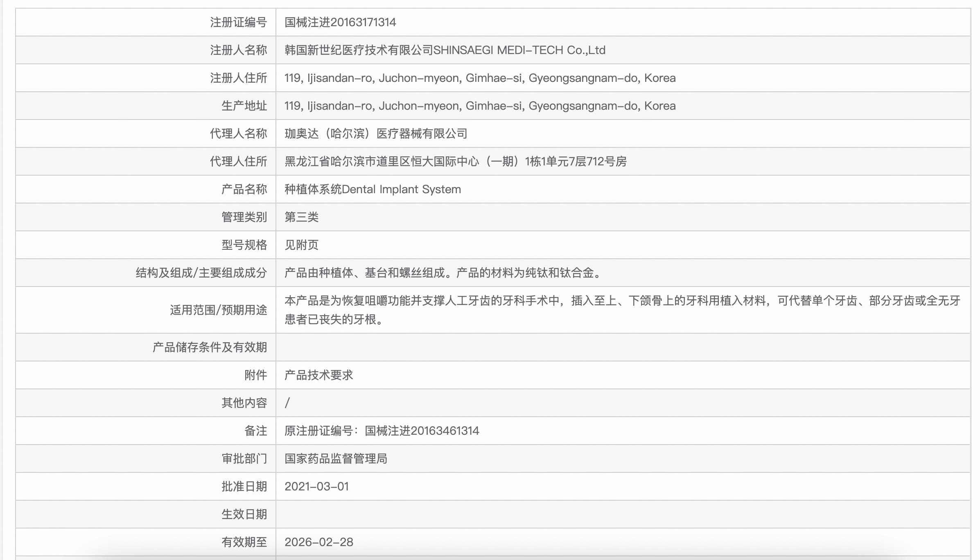Screen dimensions: 980x560
Task: Click the 代理人住所 Harbin address text
Action: coord(455,161)
